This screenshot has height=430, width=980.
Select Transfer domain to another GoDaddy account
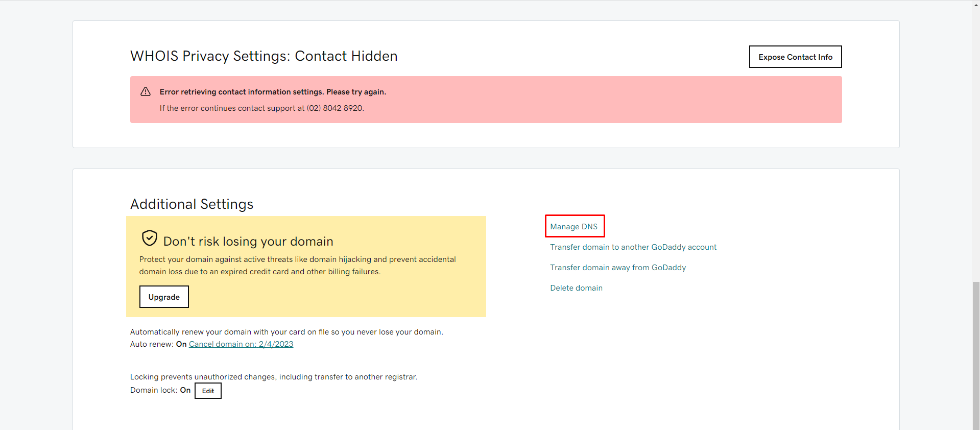633,247
